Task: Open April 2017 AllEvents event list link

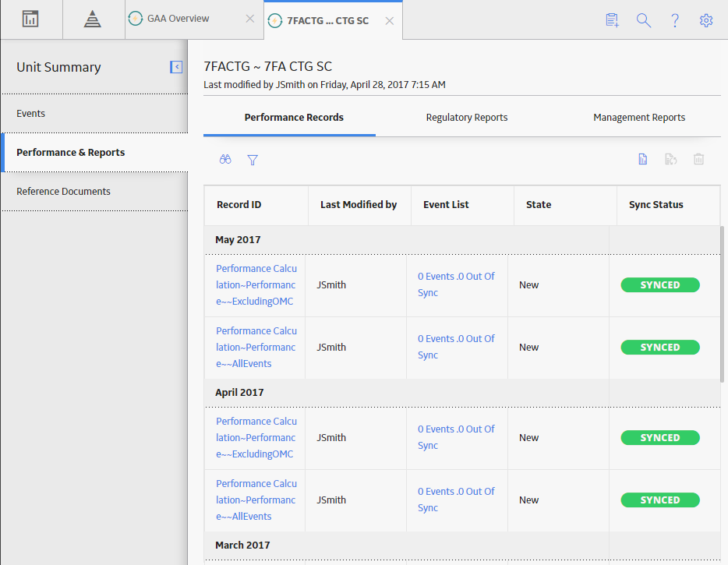Action: (x=456, y=500)
